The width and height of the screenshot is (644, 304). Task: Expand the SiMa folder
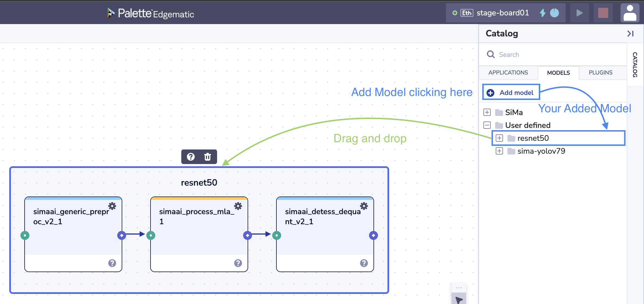487,112
